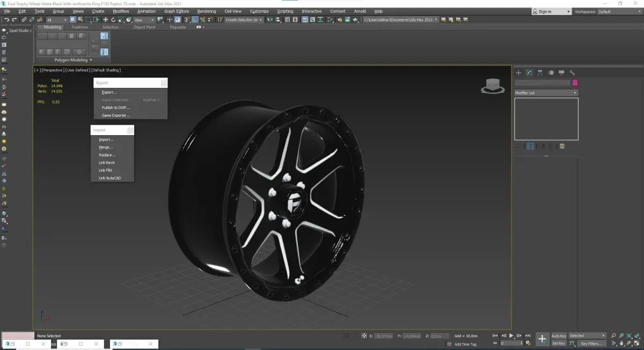Open the Create Selection Set dropdown
Viewport: 644px width, 350px height.
pyautogui.click(x=243, y=20)
